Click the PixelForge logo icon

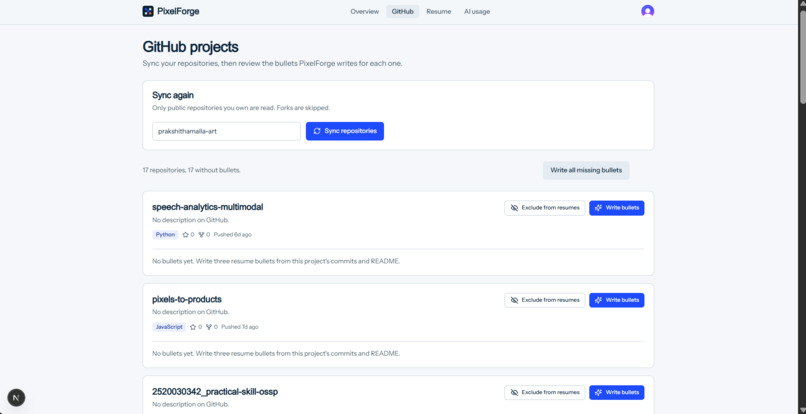(x=148, y=11)
